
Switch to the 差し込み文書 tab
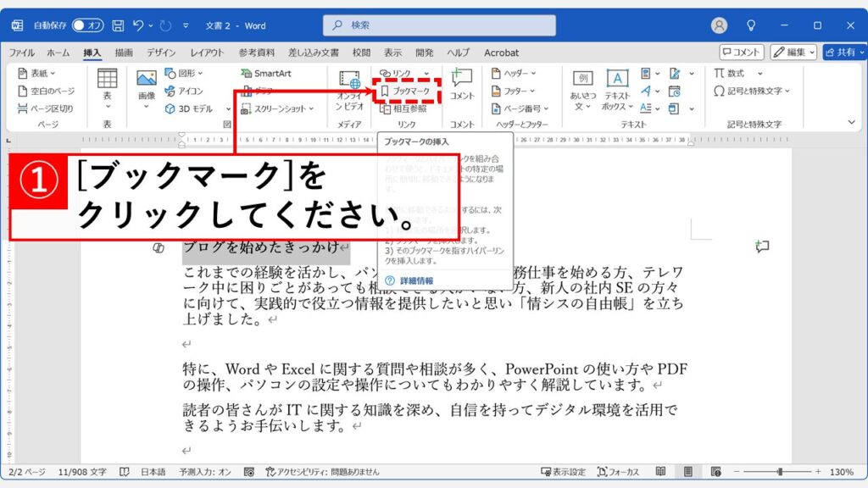coord(314,53)
